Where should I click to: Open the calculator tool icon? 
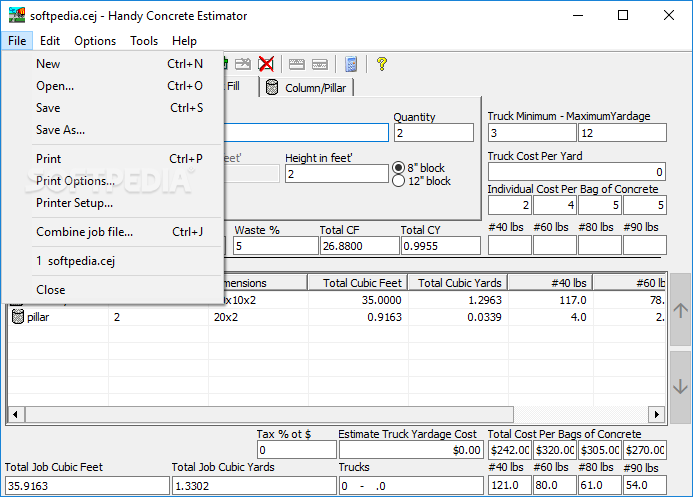(x=351, y=64)
